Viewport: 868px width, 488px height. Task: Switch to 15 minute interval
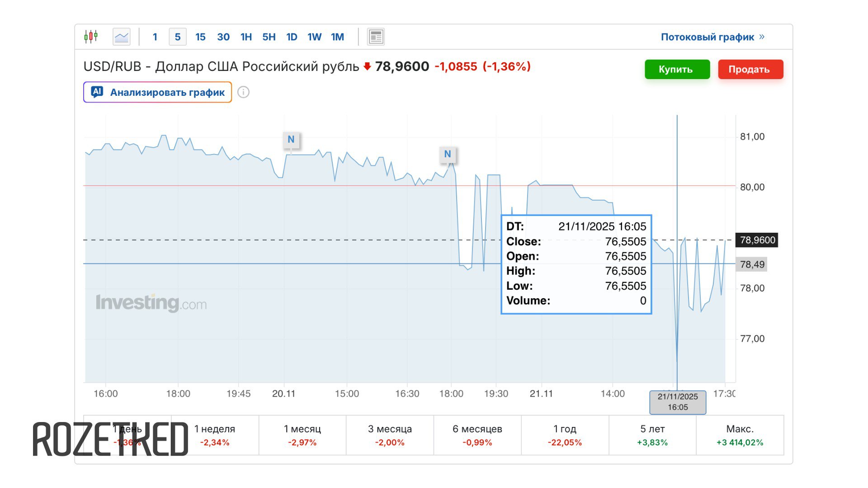[200, 37]
